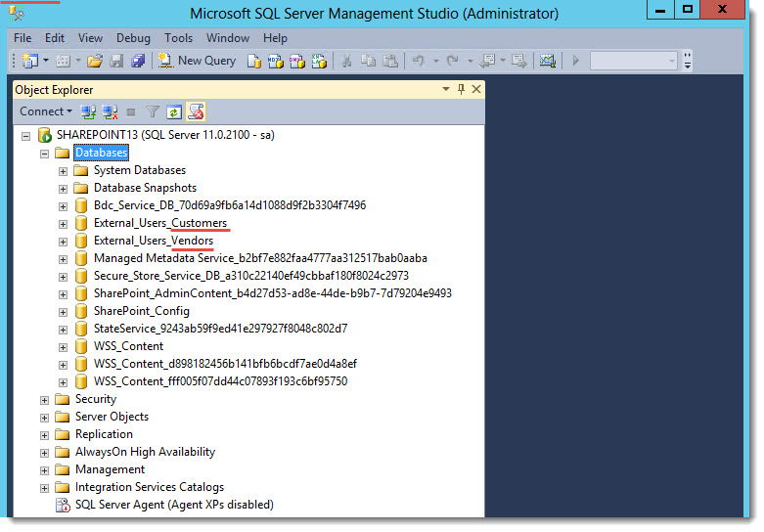Click the Open File folder icon

pos(95,61)
